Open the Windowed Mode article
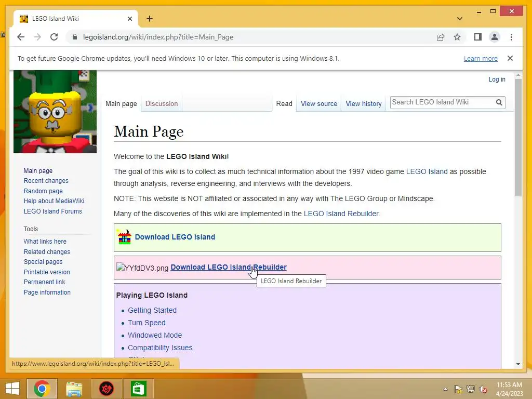Viewport: 532px width, 399px height. pos(155,335)
